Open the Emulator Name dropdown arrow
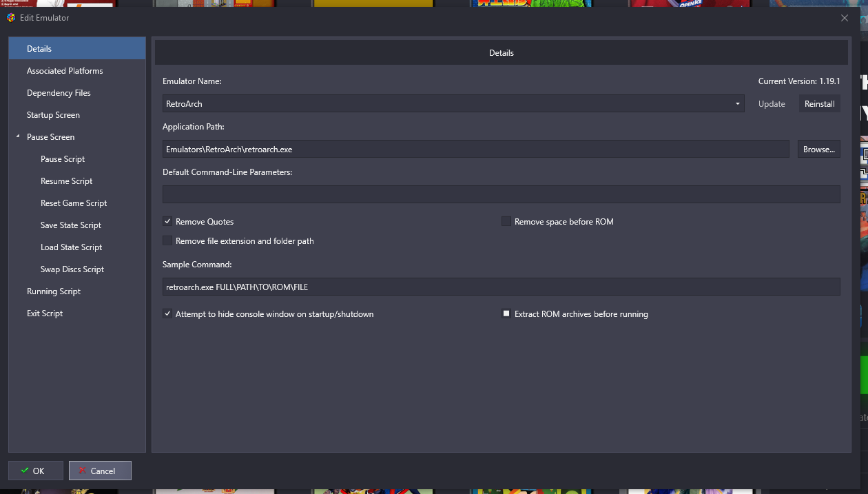This screenshot has height=494, width=868. pos(737,103)
